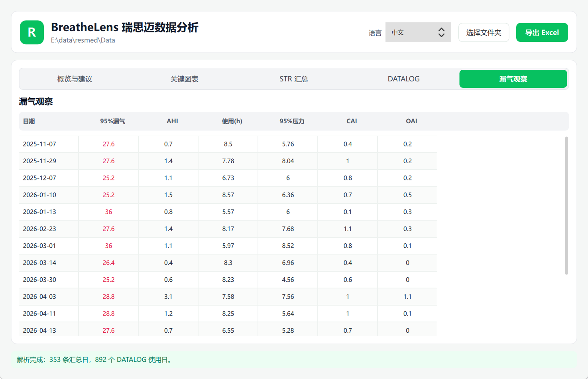Click OAI value 0.5 for 2026-01-10

tap(407, 195)
